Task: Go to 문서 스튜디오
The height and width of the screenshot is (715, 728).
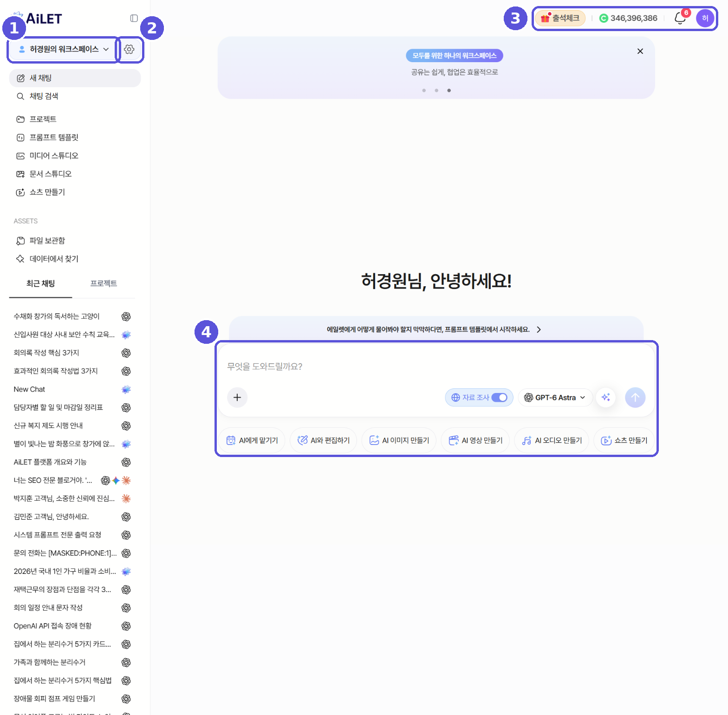Action: 75,174
